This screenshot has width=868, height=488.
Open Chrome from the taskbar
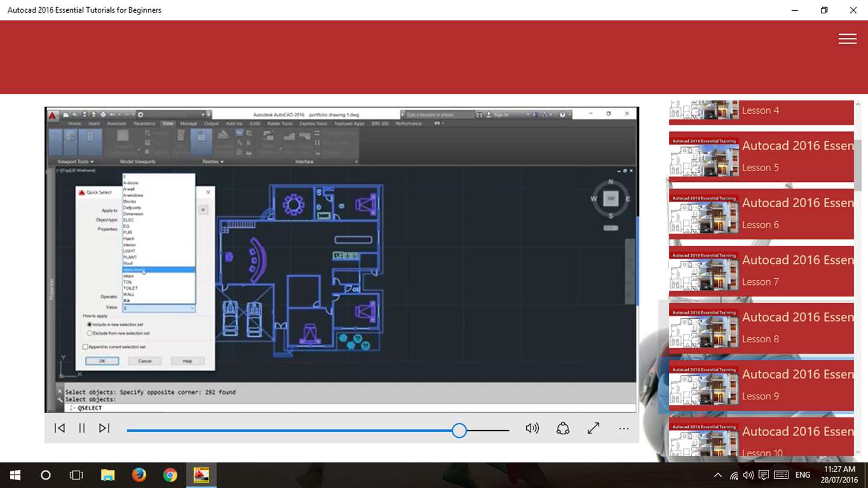pyautogui.click(x=170, y=475)
